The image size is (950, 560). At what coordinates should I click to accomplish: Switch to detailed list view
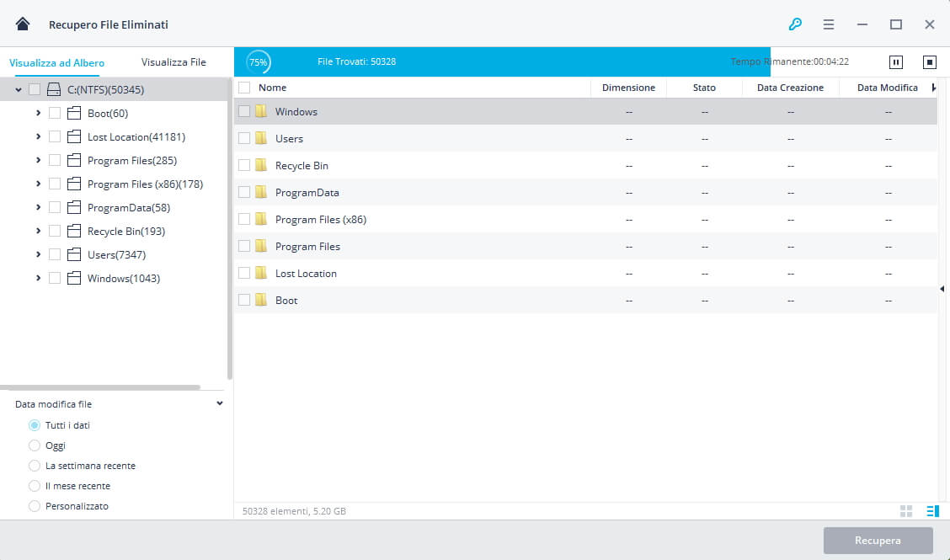932,511
